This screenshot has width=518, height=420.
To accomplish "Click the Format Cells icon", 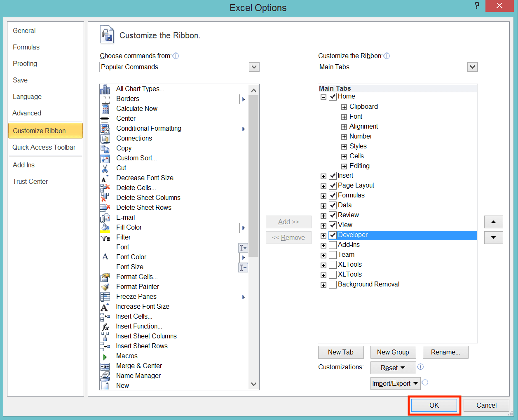I will (x=105, y=277).
